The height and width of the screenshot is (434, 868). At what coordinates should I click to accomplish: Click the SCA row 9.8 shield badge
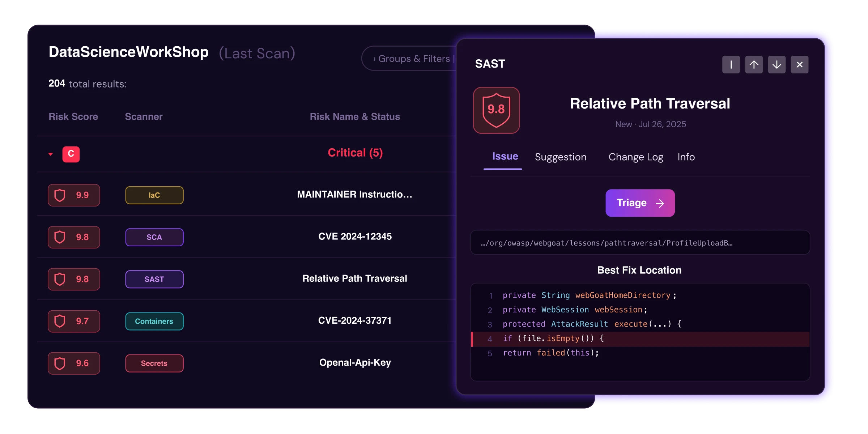click(x=74, y=237)
